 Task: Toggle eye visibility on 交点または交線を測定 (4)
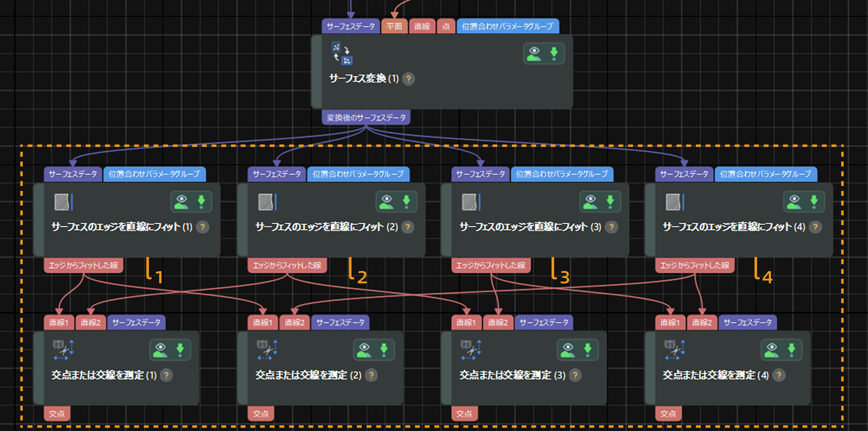tap(772, 350)
